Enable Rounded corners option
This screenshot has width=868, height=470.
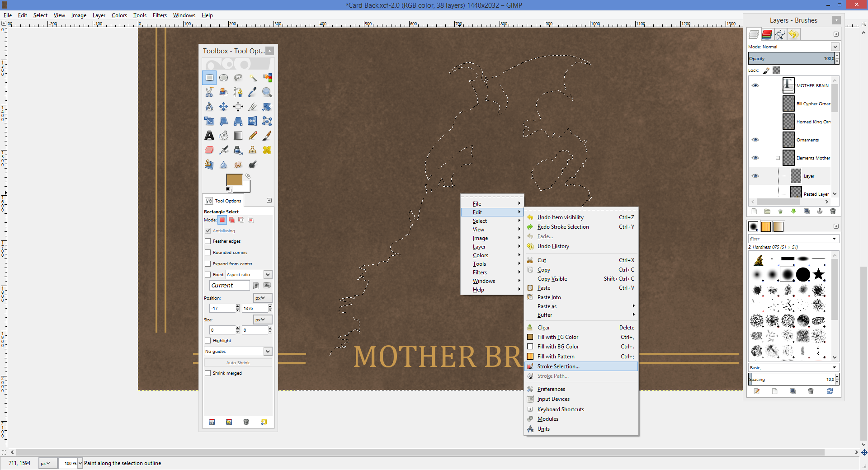208,253
